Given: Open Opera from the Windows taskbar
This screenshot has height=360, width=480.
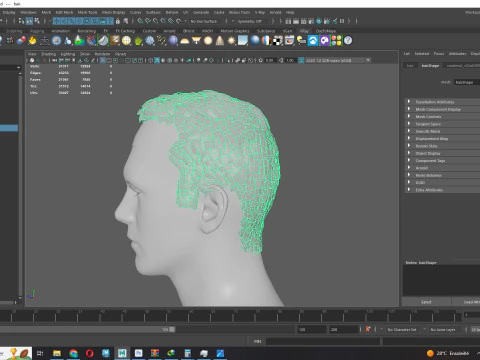Looking at the screenshot, I should 89,353.
